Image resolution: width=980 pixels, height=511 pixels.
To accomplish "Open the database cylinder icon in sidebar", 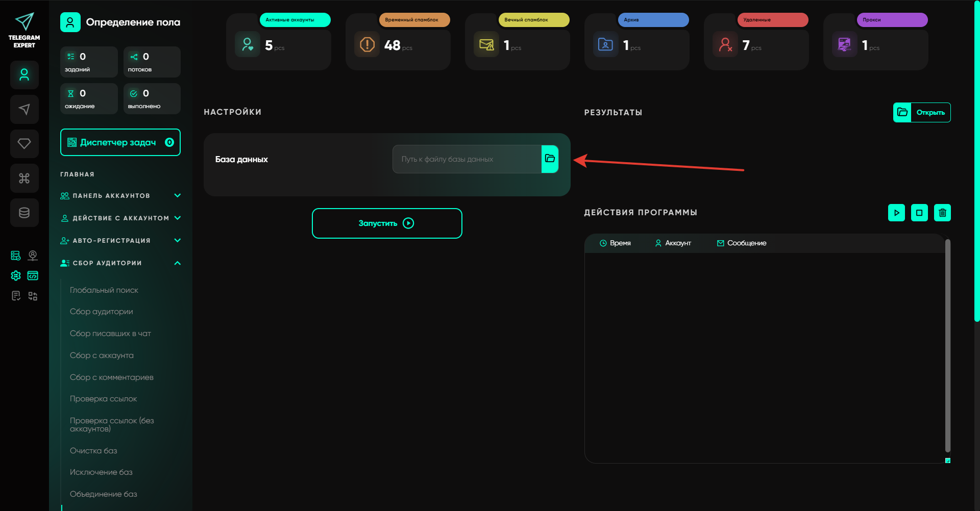I will coord(24,213).
